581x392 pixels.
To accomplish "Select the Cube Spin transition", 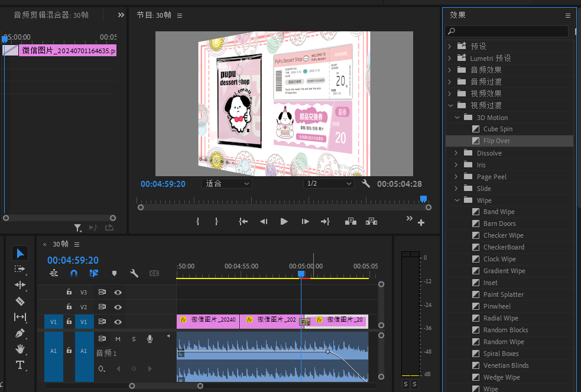I will tap(498, 129).
